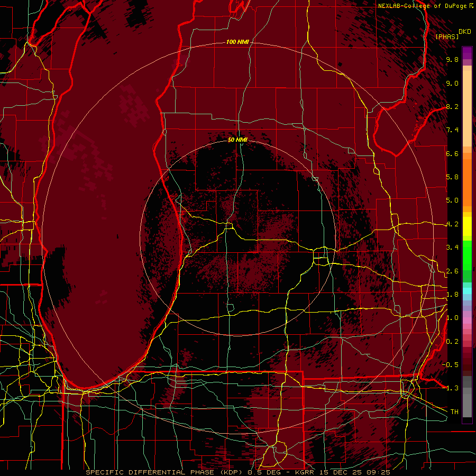
Task: Click the 1.8 value on the color scale
Action: [452, 295]
